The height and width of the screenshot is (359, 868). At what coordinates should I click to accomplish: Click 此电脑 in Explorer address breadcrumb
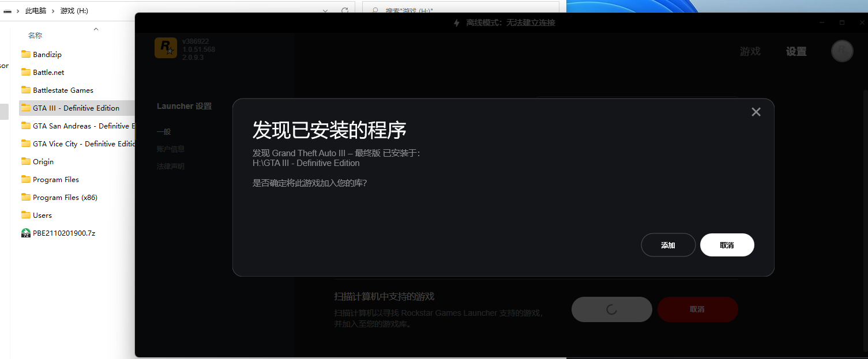[36, 11]
